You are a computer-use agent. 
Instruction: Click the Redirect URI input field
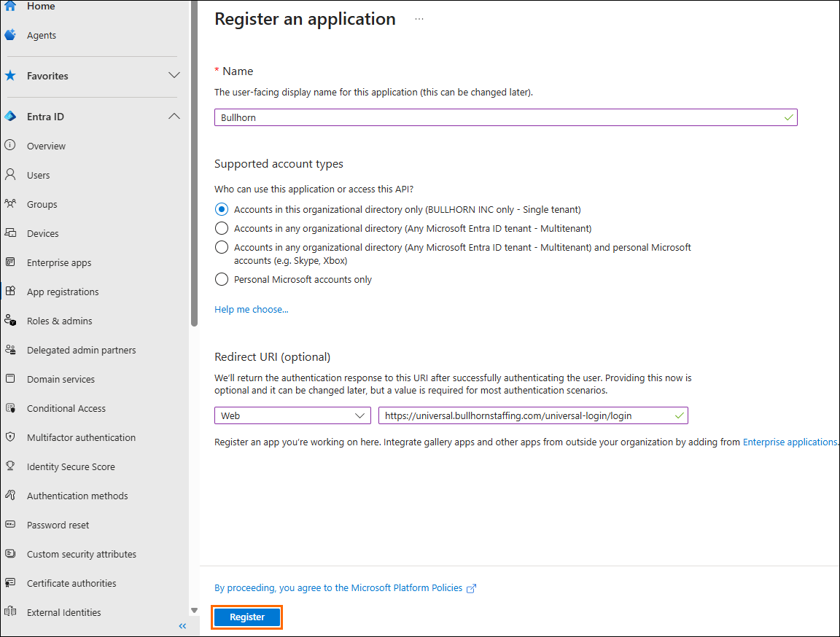click(x=533, y=415)
